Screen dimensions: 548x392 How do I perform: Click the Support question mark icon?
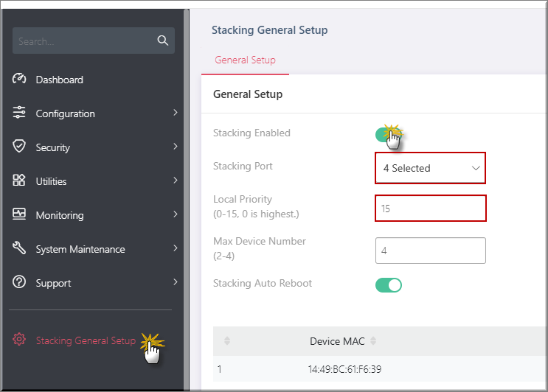19,281
